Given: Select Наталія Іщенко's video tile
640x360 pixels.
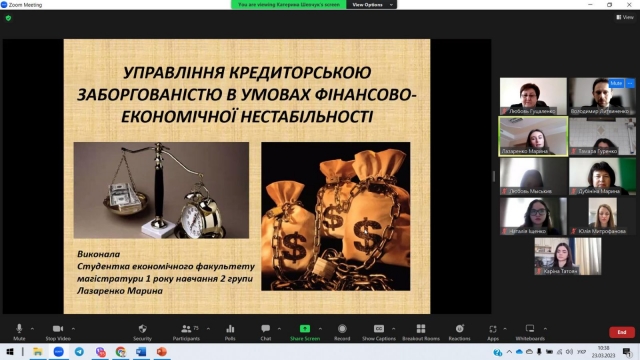Looking at the screenshot, I should tap(533, 216).
